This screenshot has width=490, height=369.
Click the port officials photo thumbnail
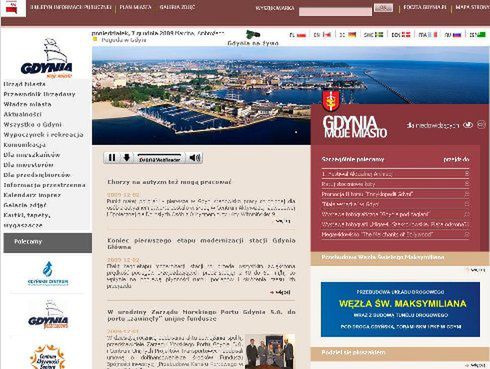pyautogui.click(x=270, y=351)
